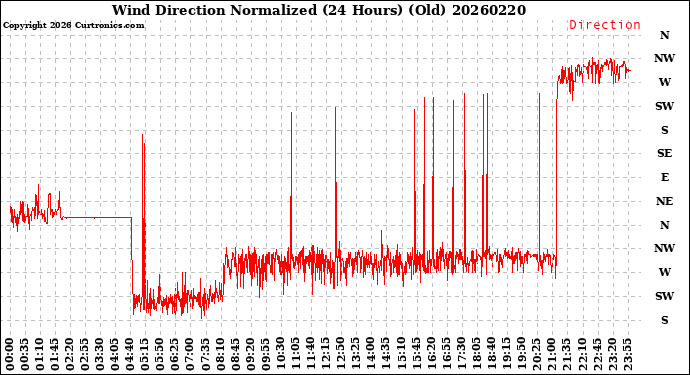Click the '19:15' time label
The width and height of the screenshot is (690, 375).
coord(506,355)
